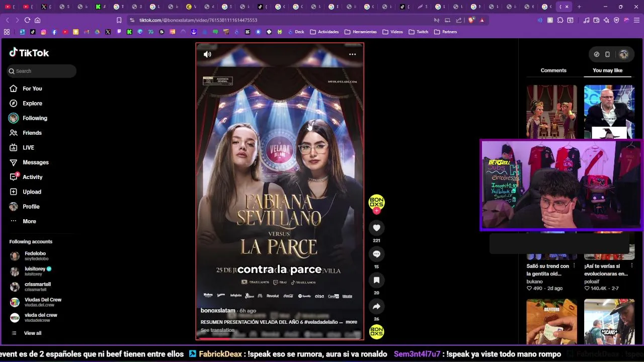Open Messages in the sidebar
The width and height of the screenshot is (644, 362).
[29, 162]
